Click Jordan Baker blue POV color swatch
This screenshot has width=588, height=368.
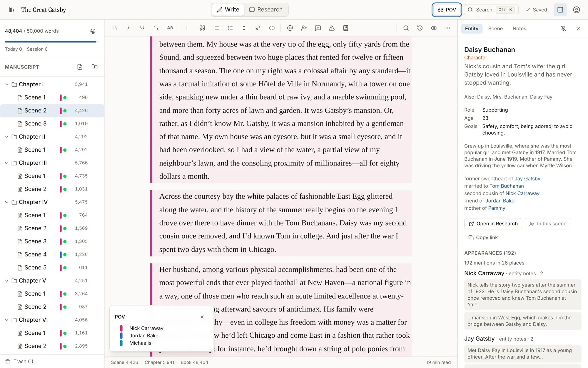pyautogui.click(x=121, y=336)
